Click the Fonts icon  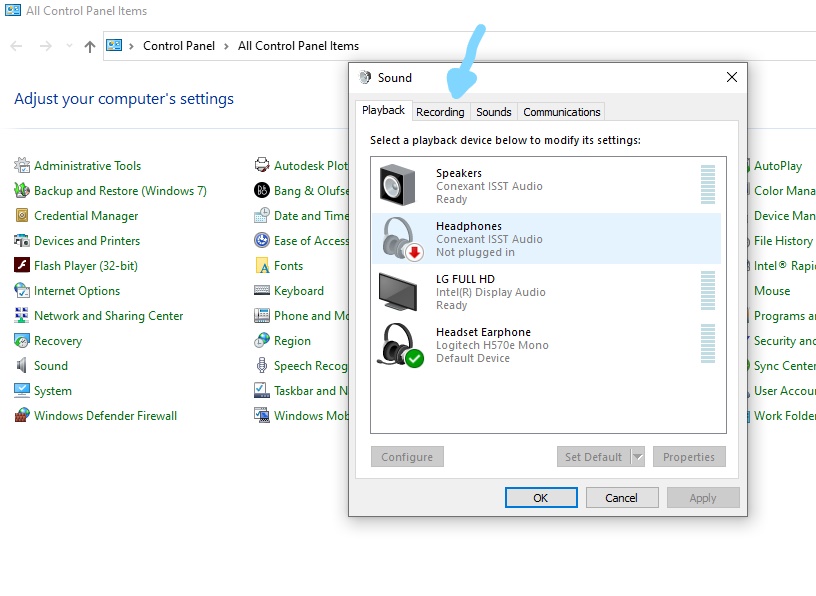pos(262,265)
